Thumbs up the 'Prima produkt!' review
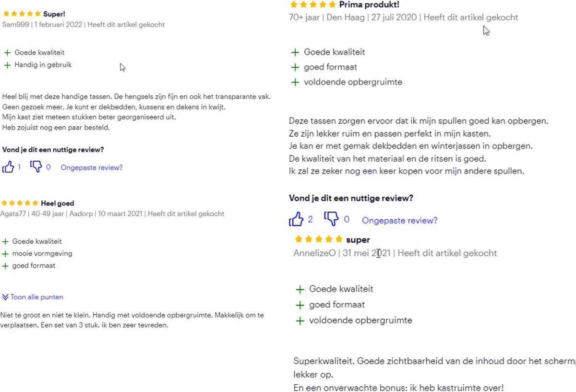The height and width of the screenshot is (392, 576). pos(297,219)
